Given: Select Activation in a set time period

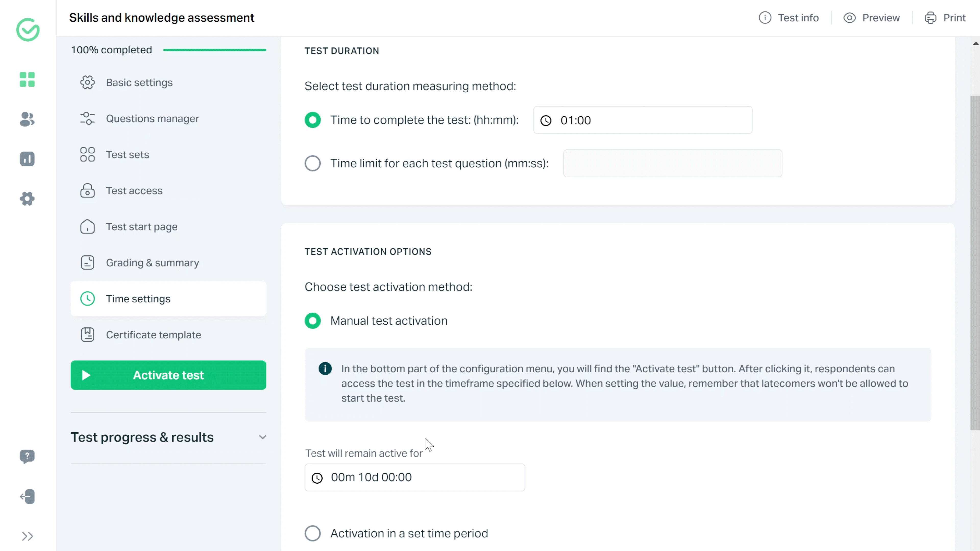Looking at the screenshot, I should (x=312, y=533).
